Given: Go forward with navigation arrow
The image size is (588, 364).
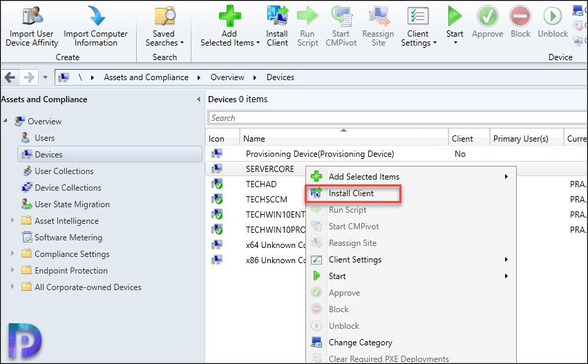Looking at the screenshot, I should [x=29, y=77].
